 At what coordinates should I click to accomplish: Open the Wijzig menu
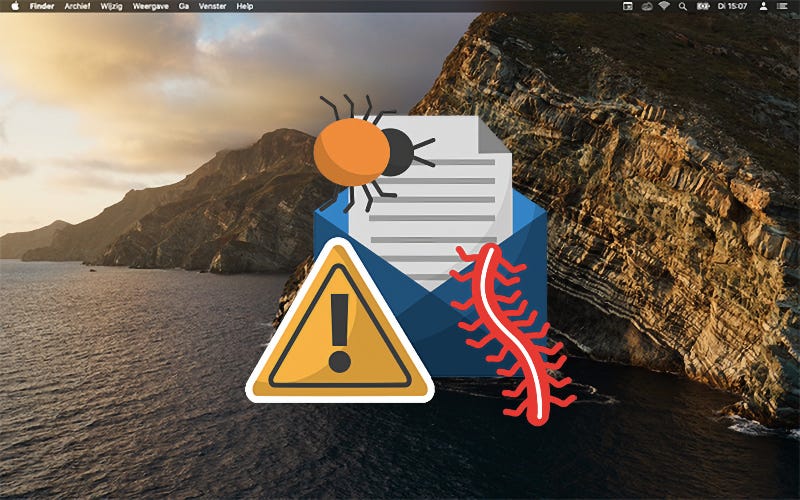(x=111, y=6)
